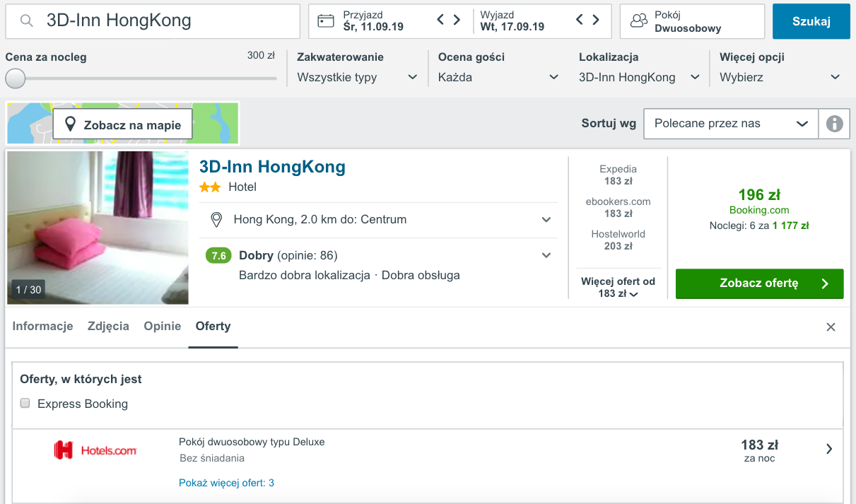Viewport: 856px width, 504px height.
Task: Click the search magnifier icon
Action: point(27,21)
